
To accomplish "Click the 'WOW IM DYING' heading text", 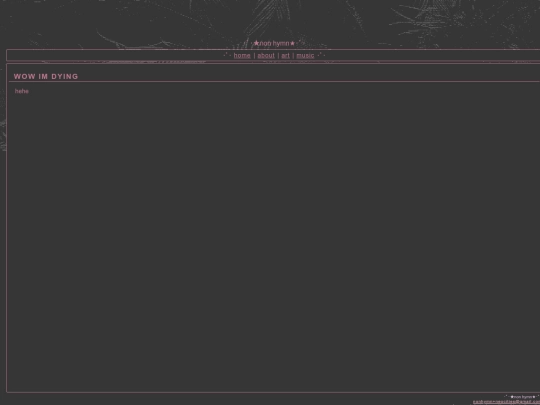I will (x=46, y=76).
